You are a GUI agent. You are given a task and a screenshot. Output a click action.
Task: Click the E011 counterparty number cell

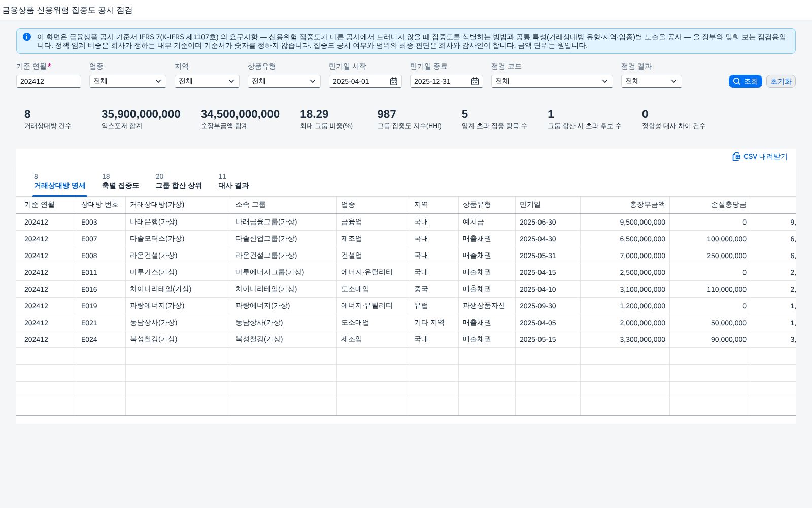101,272
